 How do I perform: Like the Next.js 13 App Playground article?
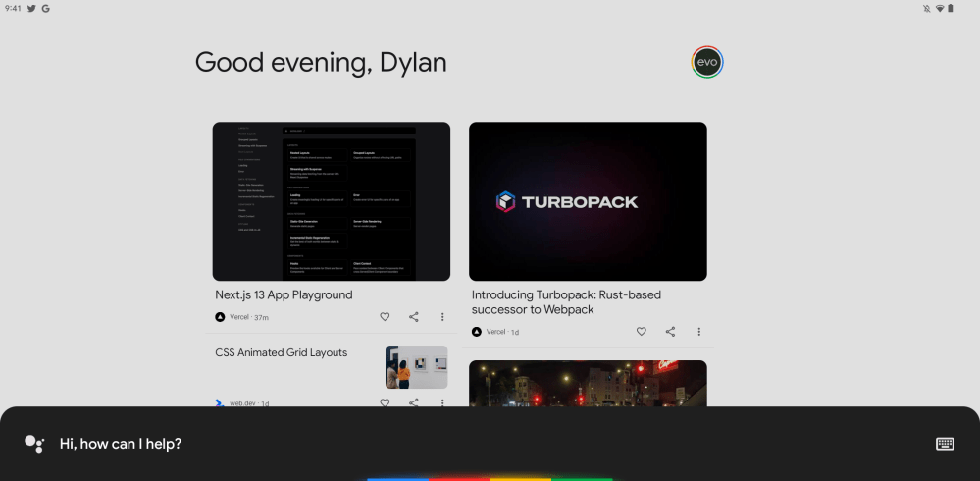coord(385,317)
